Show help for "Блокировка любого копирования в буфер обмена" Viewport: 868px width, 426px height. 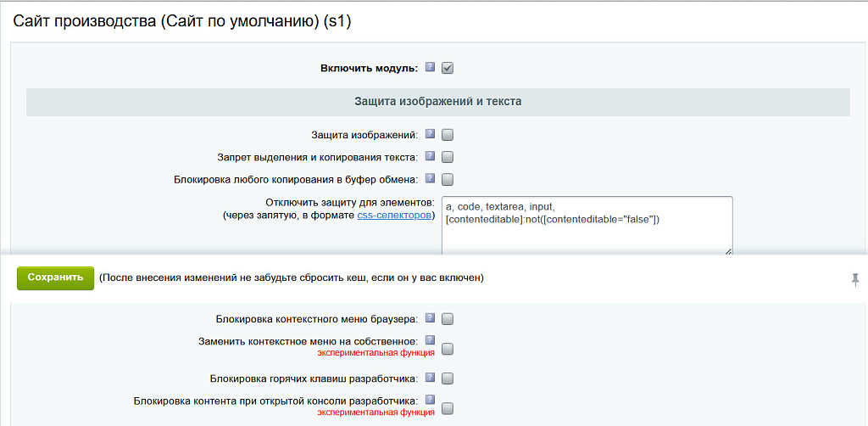pos(430,178)
